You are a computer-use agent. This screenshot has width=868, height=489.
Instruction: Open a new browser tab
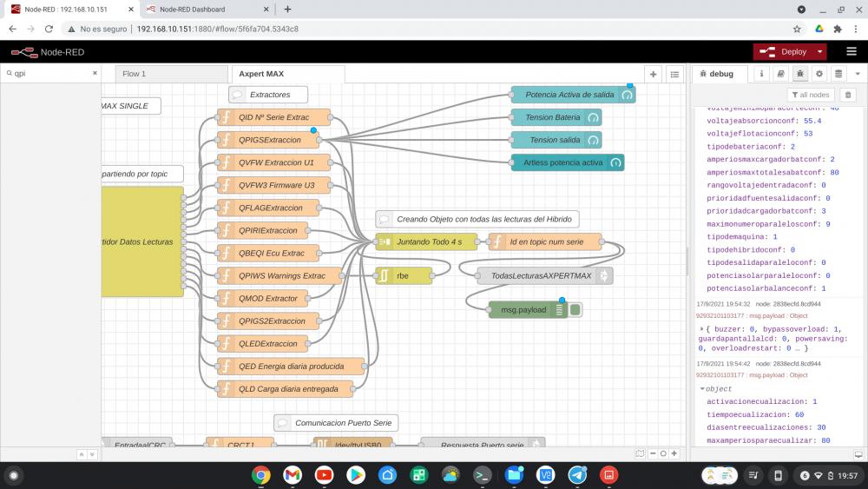(288, 10)
